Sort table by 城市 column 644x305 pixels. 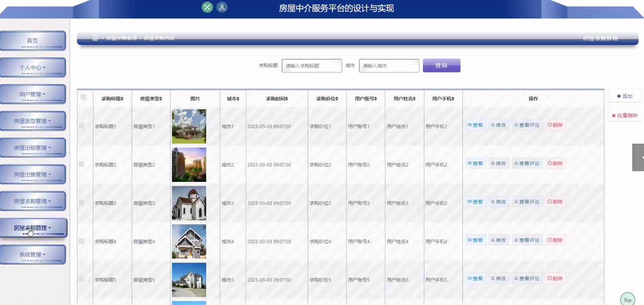pyautogui.click(x=233, y=99)
